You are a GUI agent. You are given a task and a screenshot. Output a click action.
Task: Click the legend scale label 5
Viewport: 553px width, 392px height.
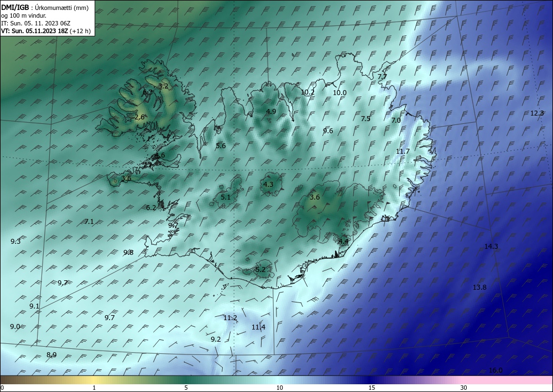click(186, 388)
